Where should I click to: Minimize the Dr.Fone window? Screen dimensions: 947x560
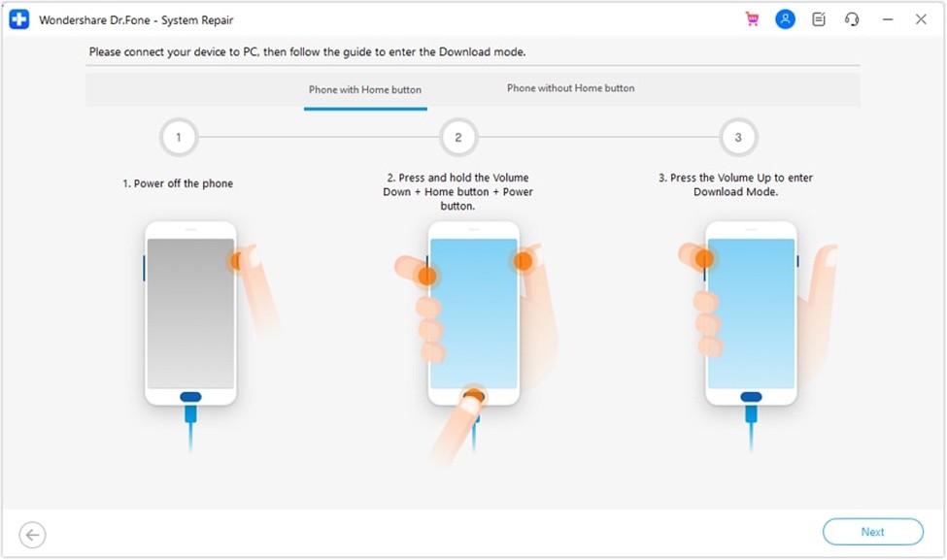[887, 19]
